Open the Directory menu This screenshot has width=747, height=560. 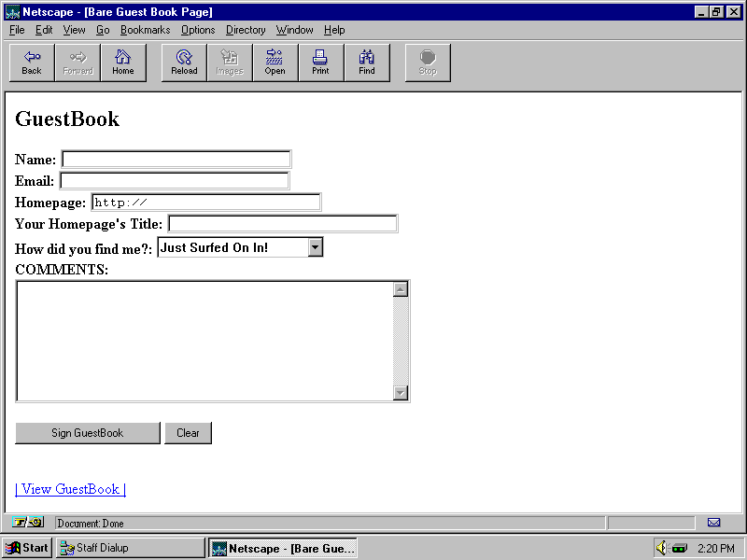click(246, 30)
